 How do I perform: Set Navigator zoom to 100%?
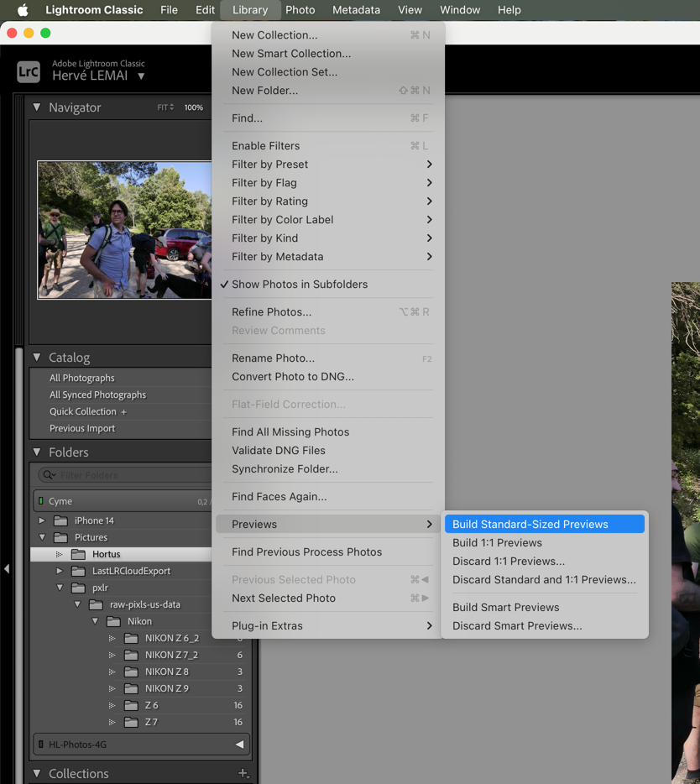(194, 107)
